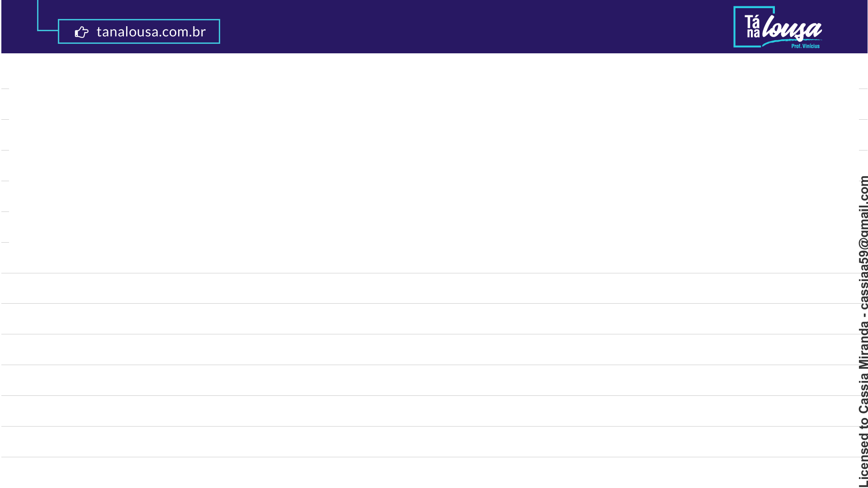
Task: Click the "Tá" text in the logo
Action: tap(752, 22)
